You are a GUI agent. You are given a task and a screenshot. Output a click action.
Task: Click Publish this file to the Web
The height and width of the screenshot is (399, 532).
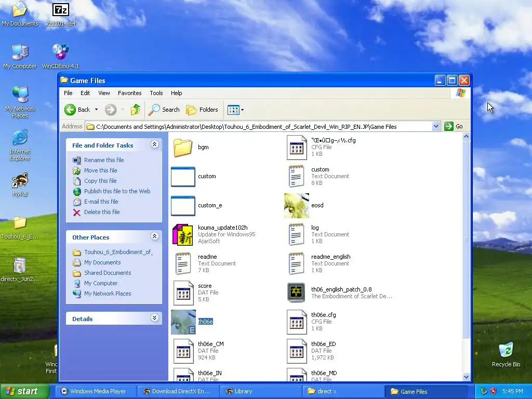(x=117, y=191)
